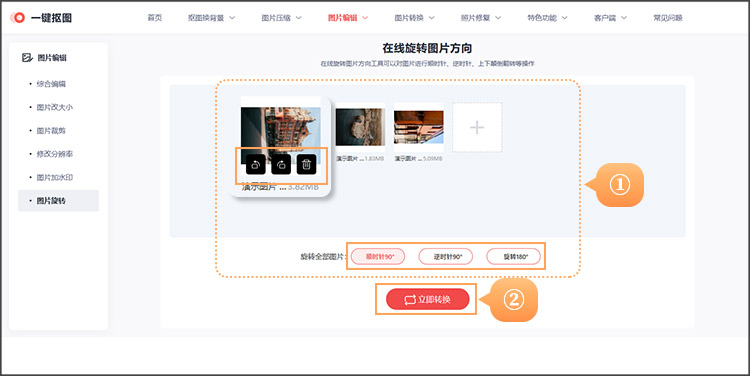Open 综合编辑 in the sidebar
750x376 pixels.
coord(51,84)
